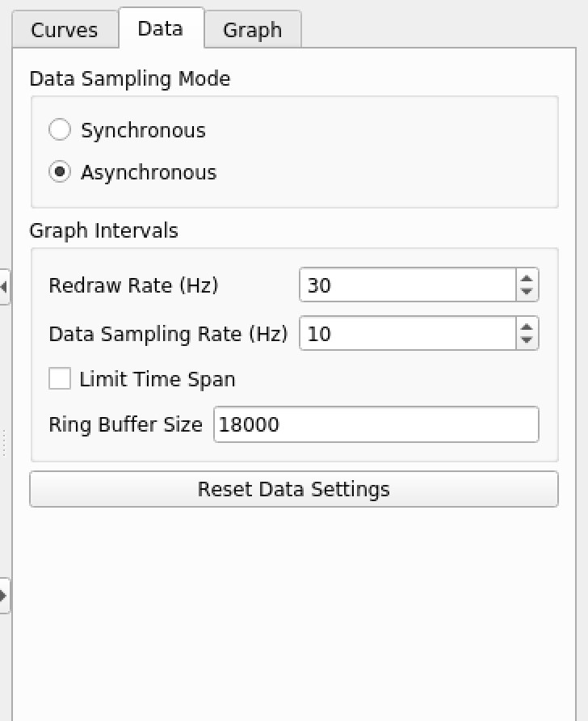
Task: Collapse the panel using the left-arrow handle
Action: [x=5, y=285]
